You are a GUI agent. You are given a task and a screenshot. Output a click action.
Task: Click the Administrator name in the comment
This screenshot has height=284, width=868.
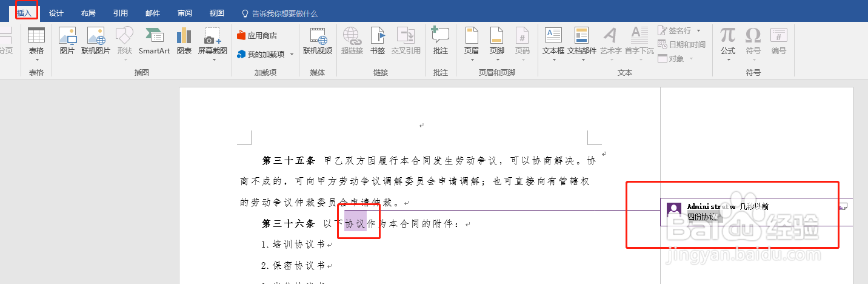[711, 206]
